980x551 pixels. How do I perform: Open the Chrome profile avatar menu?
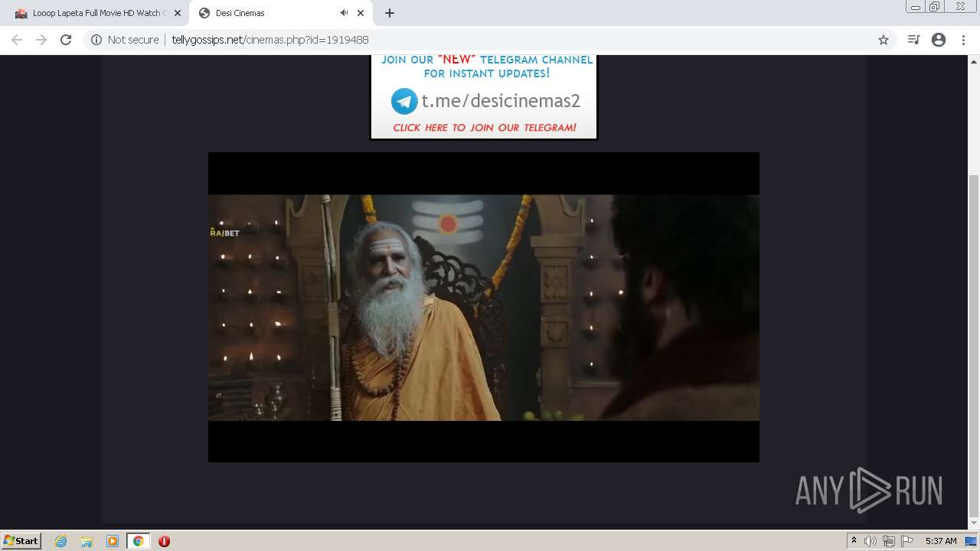tap(939, 40)
